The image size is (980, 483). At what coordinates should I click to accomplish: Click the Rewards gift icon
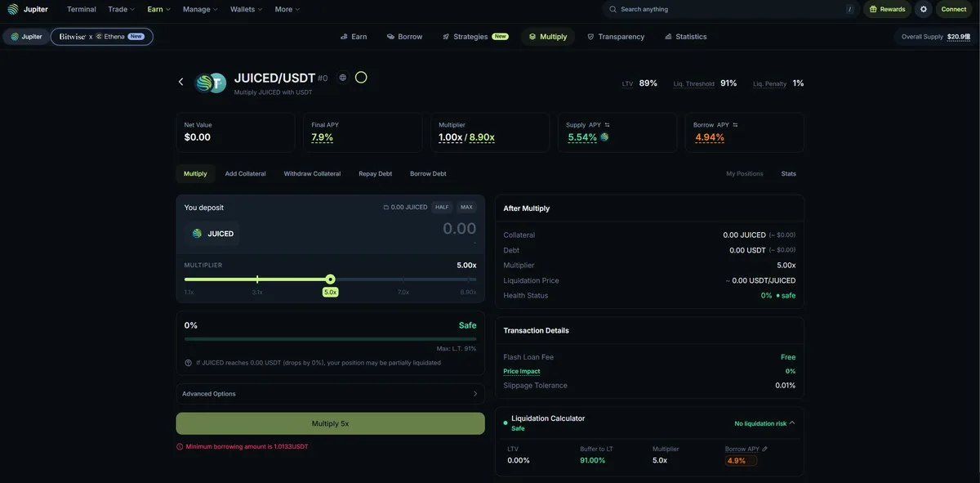pos(873,9)
